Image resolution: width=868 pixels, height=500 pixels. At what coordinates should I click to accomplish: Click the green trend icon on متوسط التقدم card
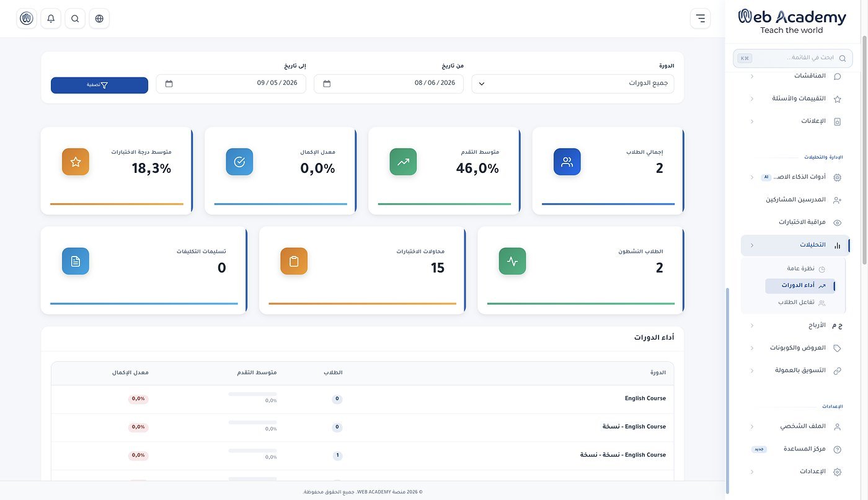[403, 162]
